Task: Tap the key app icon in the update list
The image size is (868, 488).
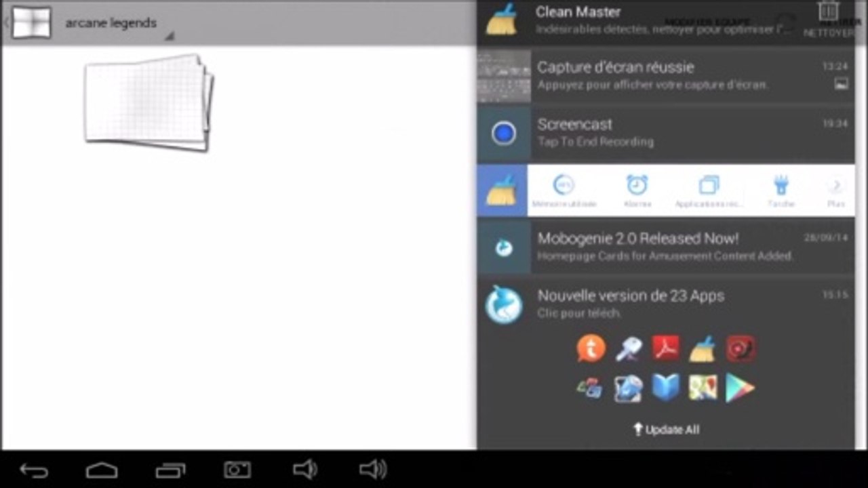Action: click(x=628, y=349)
